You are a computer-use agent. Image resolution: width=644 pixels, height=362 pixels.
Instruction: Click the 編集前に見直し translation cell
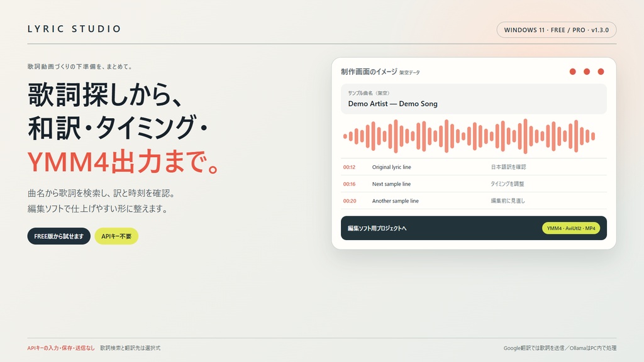pos(508,200)
